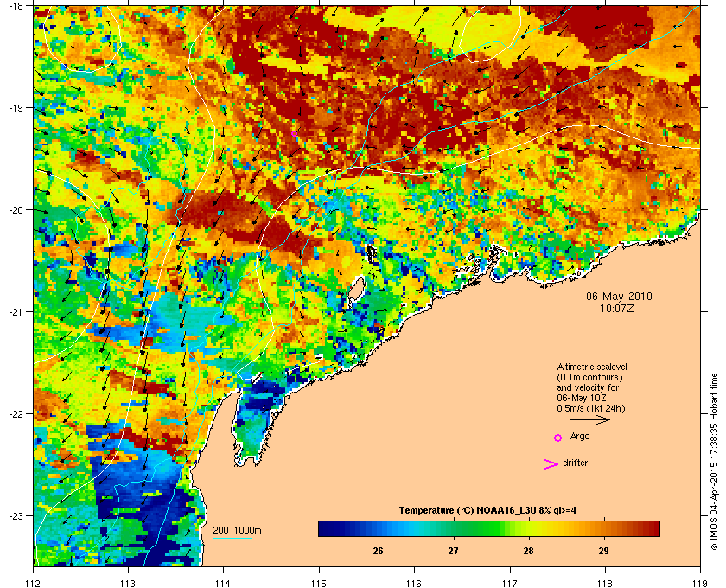Click longitude axis label 112
The image size is (726, 588).
pyautogui.click(x=34, y=584)
